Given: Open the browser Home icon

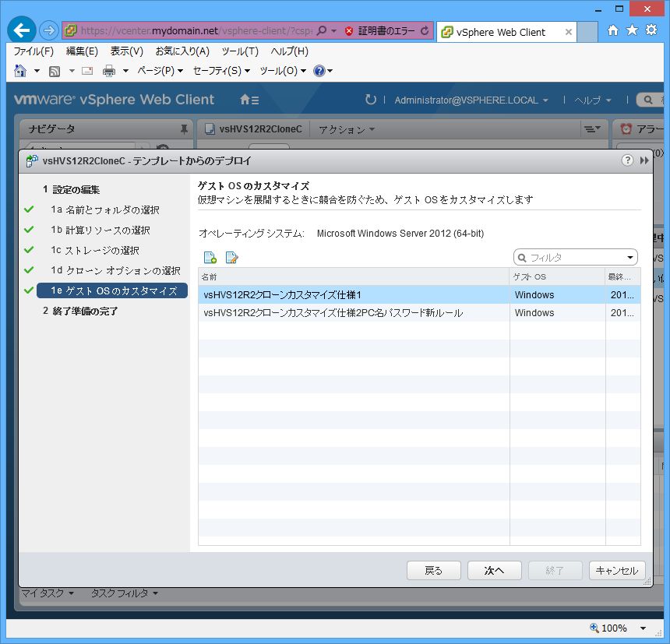Looking at the screenshot, I should [613, 30].
